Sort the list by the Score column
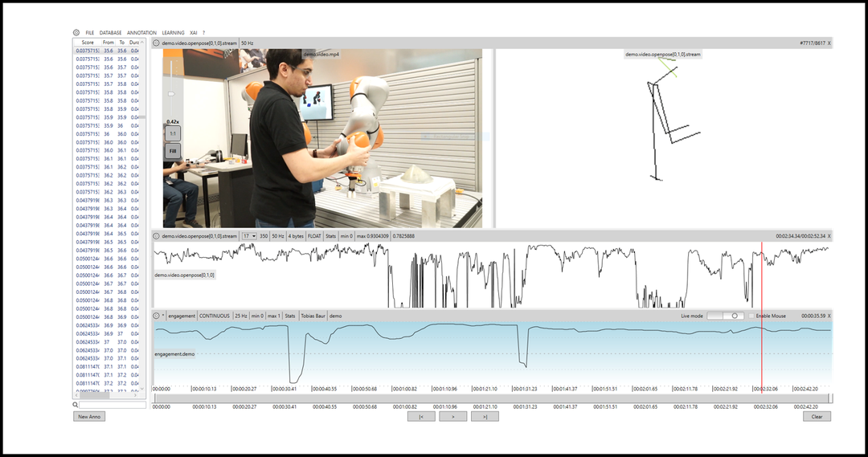This screenshot has height=457, width=868. coord(88,42)
